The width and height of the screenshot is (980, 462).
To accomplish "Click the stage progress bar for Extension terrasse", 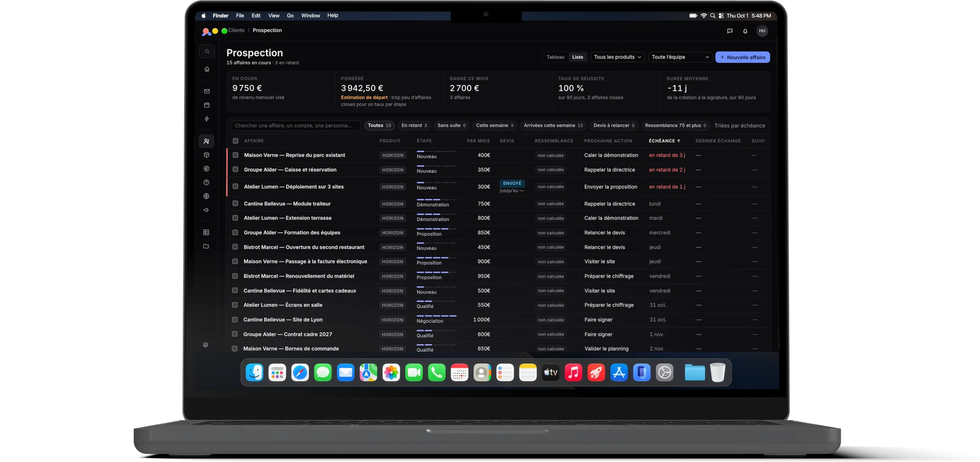I will click(x=436, y=214).
